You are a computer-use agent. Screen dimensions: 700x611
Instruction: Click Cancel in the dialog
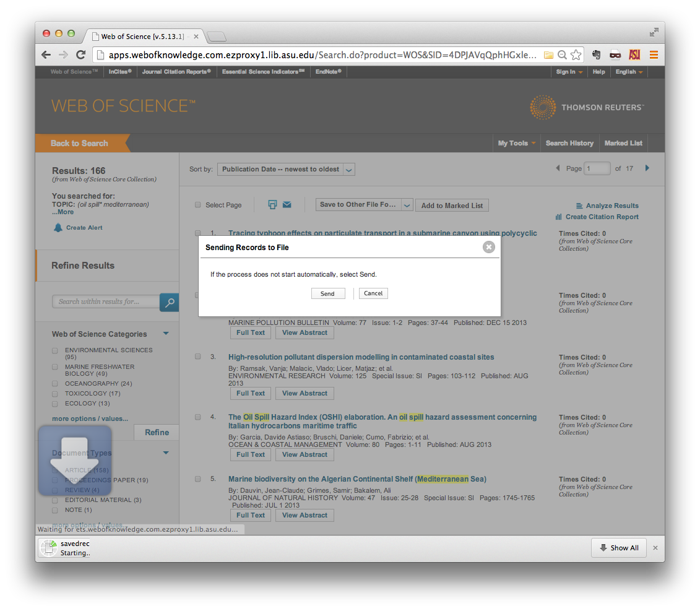click(373, 293)
